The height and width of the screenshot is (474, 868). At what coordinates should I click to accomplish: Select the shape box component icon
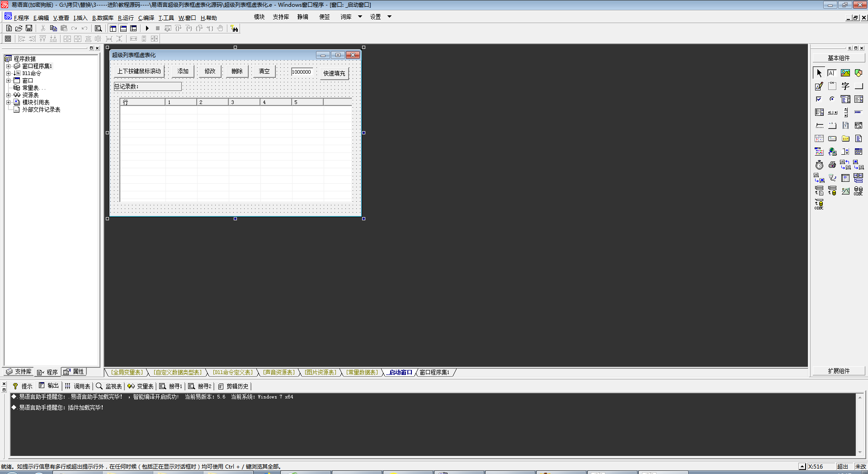[x=859, y=73]
